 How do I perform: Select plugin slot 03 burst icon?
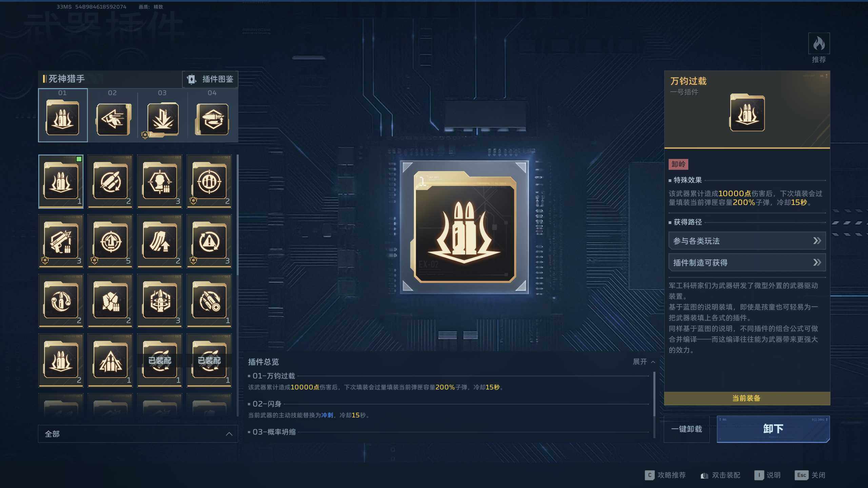[x=162, y=119]
